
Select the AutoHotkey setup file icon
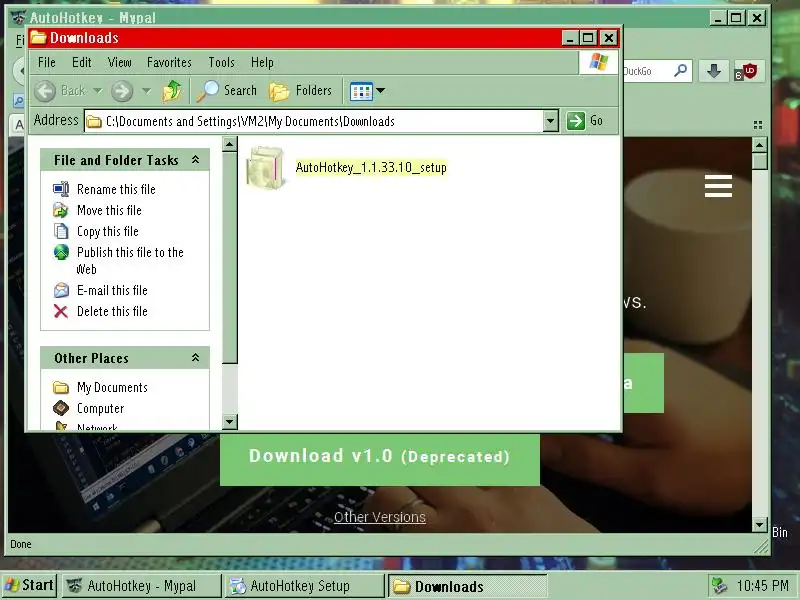(265, 168)
